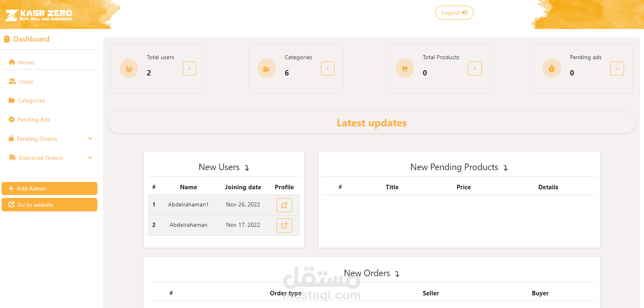This screenshot has width=644, height=308.
Task: Select Pending Orders menu item
Action: coord(49,139)
